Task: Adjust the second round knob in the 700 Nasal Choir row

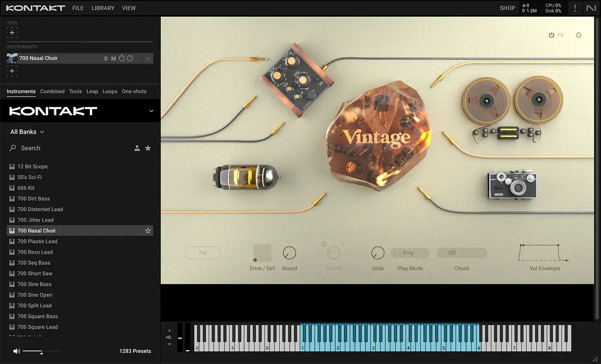Action: 130,58
